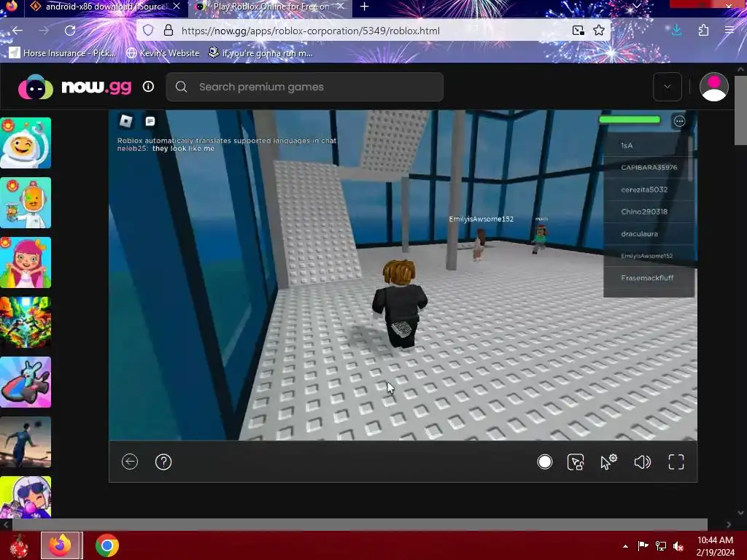Click the green health bar
The image size is (747, 560).
pos(630,120)
